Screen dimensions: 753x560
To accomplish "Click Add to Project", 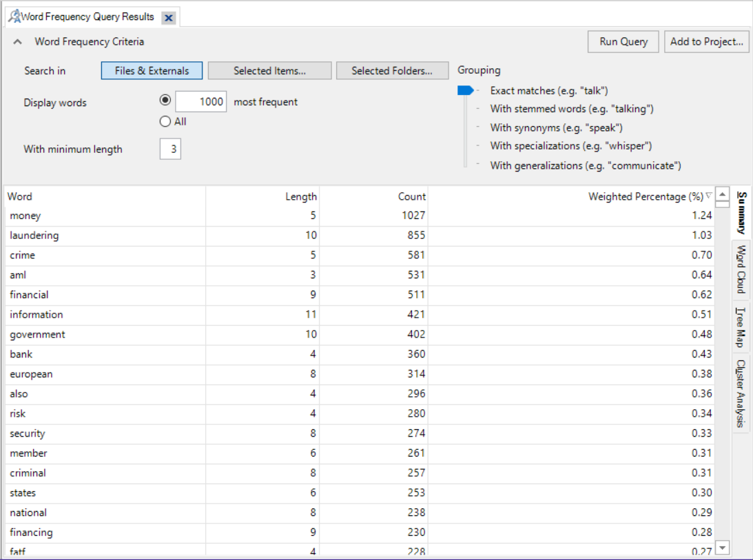I will point(707,41).
